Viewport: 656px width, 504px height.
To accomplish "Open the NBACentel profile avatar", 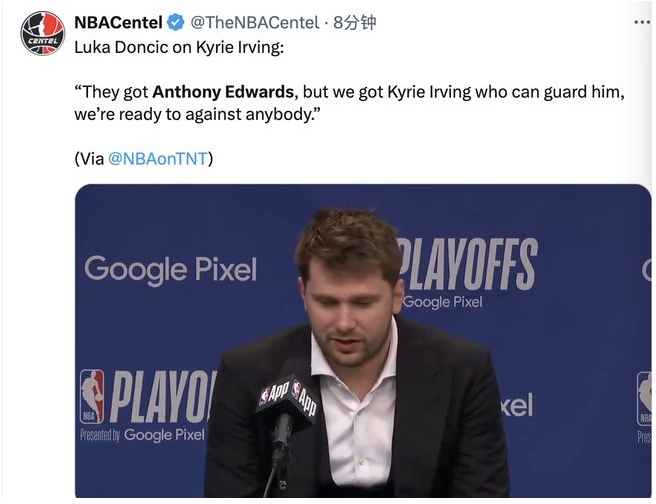I will 41,33.
